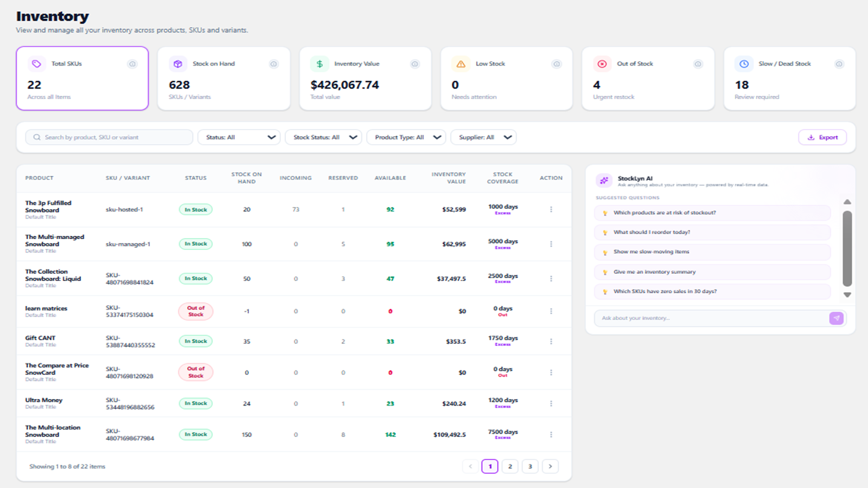Click the red X icon on Out of Stock card
The image size is (868, 488).
[602, 64]
